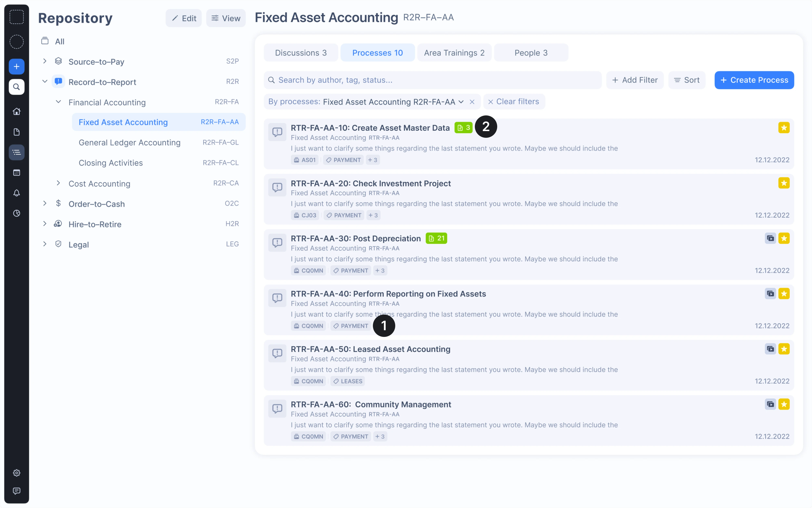Open settings gear in sidebar
The image size is (812, 508).
click(x=16, y=473)
